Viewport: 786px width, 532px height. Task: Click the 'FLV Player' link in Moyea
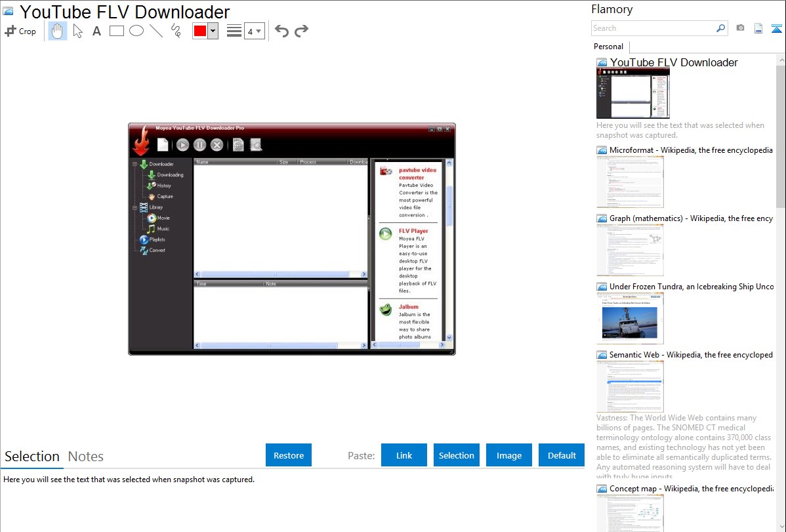(x=413, y=231)
